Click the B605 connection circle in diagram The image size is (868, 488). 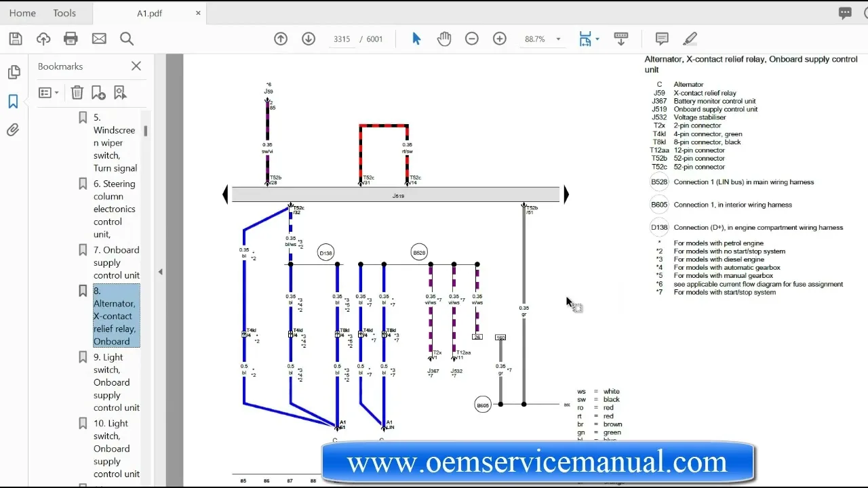click(x=482, y=405)
